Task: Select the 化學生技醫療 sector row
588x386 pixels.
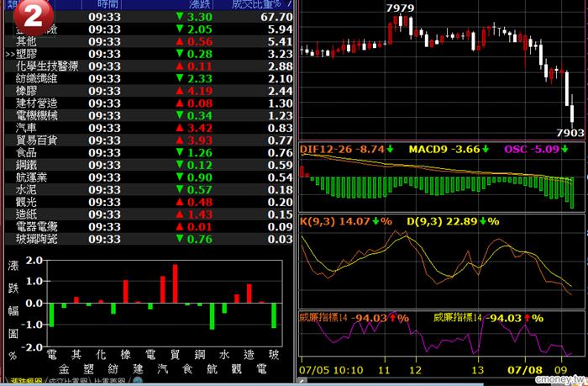Action: (x=149, y=66)
